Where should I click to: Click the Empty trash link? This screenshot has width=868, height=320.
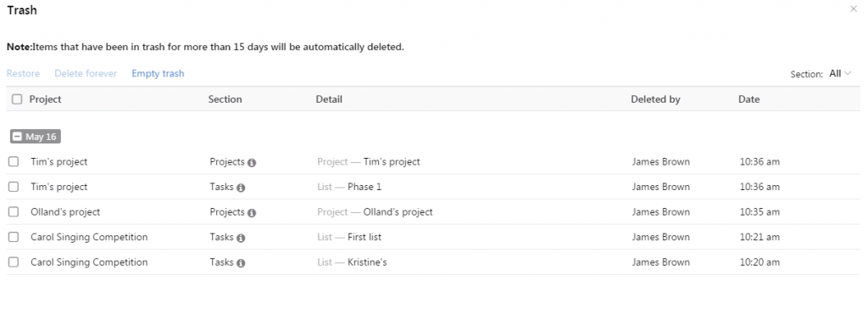click(158, 73)
